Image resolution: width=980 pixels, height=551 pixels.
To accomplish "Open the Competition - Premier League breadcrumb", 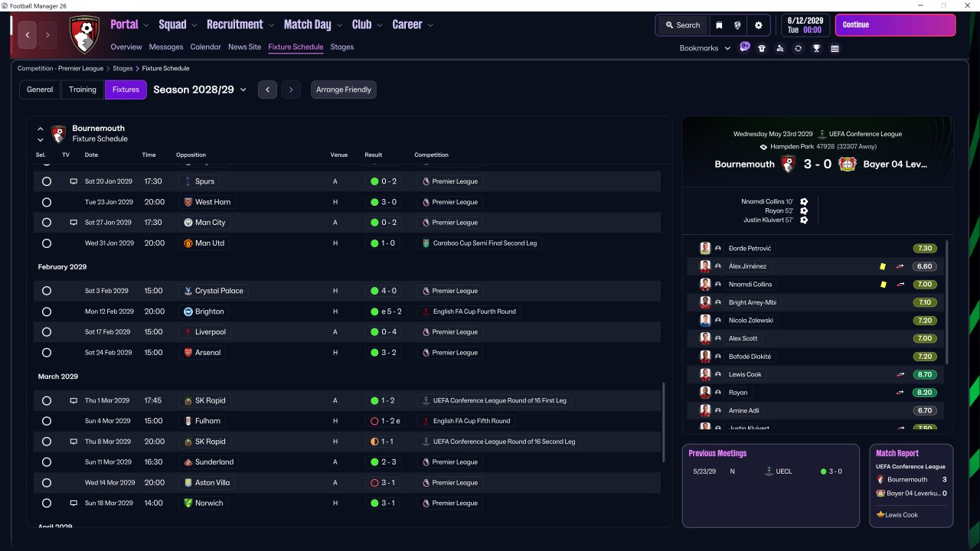I will click(x=60, y=68).
